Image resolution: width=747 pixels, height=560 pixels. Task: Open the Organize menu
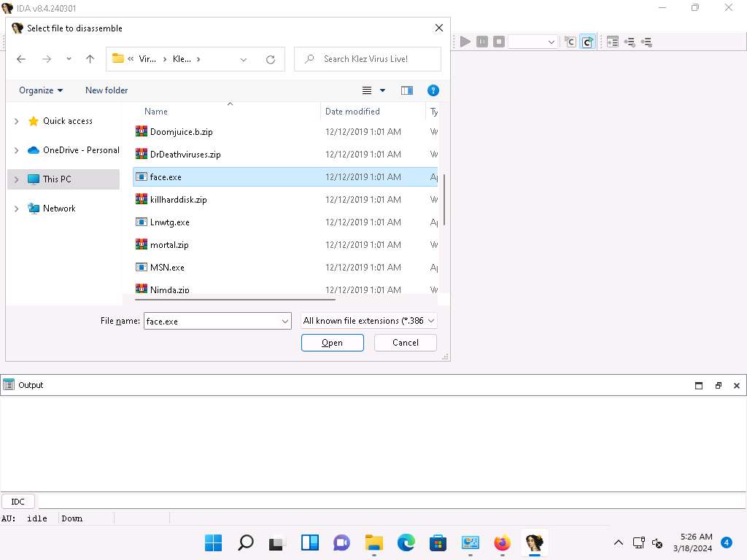[41, 90]
